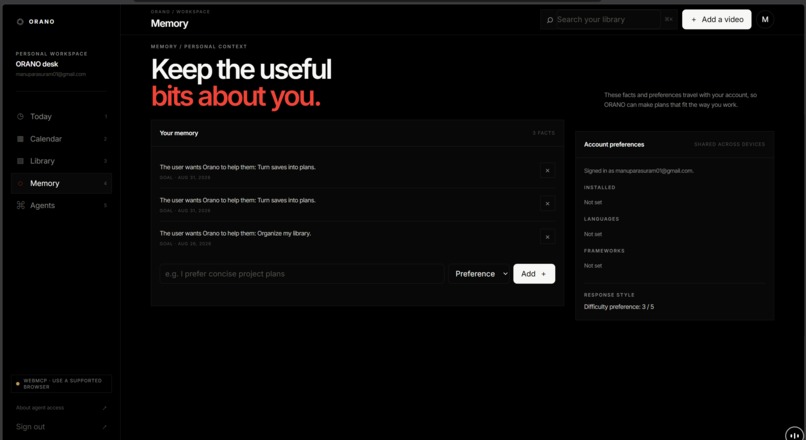Click the red circle icon beside Memory
806x440 pixels.
tap(20, 184)
